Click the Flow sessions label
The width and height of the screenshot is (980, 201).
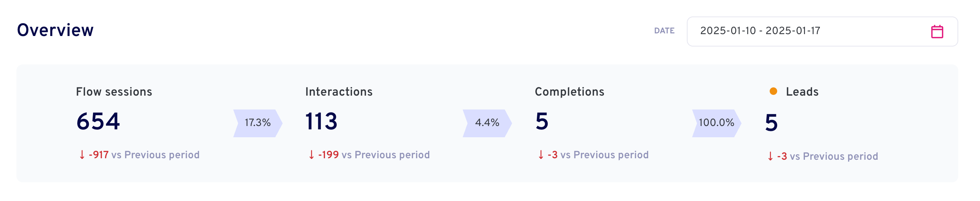click(x=114, y=92)
